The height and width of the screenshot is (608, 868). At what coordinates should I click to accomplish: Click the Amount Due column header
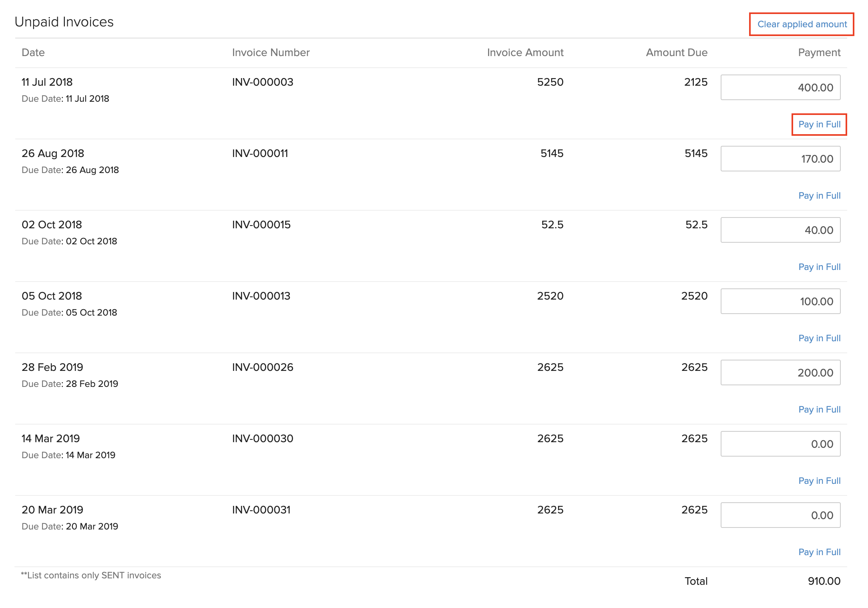tap(676, 52)
